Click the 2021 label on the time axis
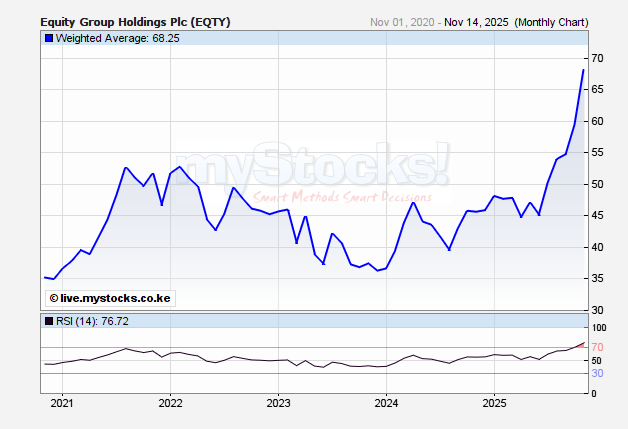This screenshot has height=429, width=628. pos(61,403)
